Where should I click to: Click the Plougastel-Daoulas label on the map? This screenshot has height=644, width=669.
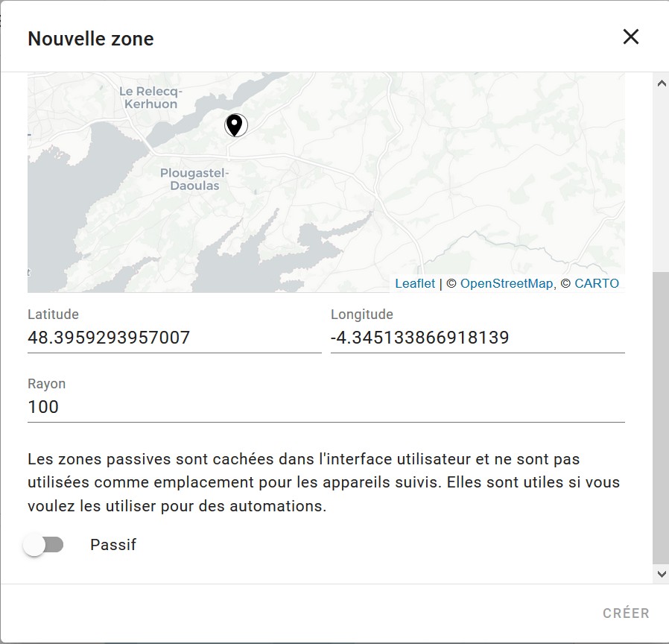(194, 179)
